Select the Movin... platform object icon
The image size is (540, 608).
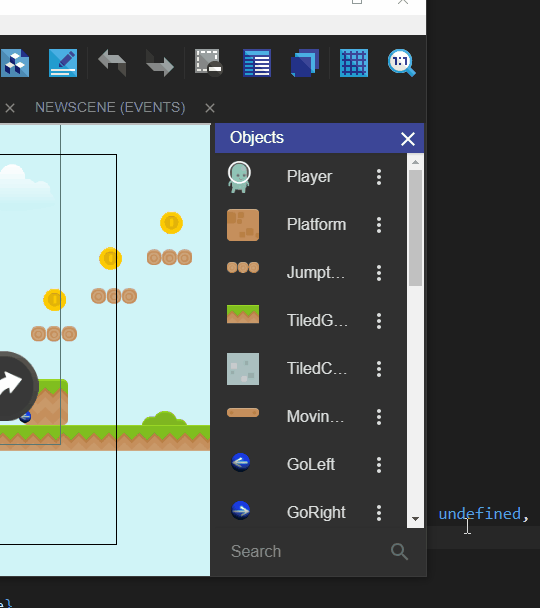click(x=243, y=413)
